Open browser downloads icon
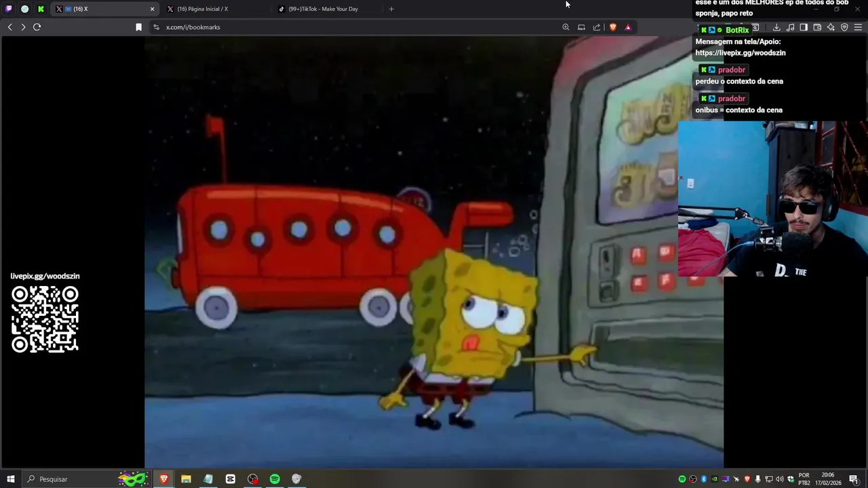 pyautogui.click(x=776, y=27)
